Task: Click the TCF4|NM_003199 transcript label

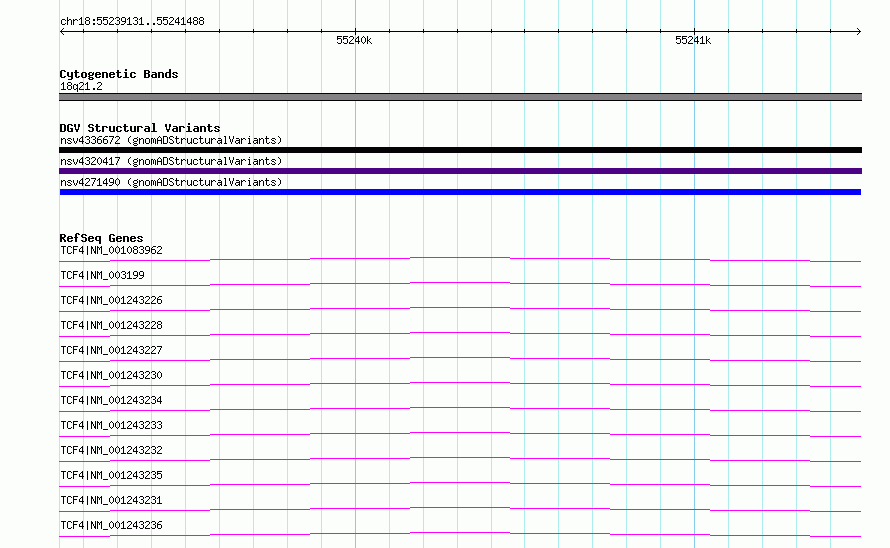Action: [x=102, y=275]
